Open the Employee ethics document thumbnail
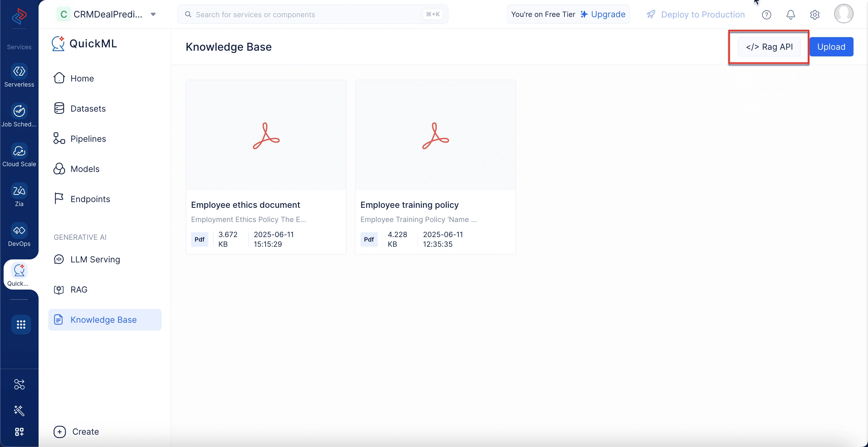This screenshot has height=447, width=868. click(x=266, y=135)
